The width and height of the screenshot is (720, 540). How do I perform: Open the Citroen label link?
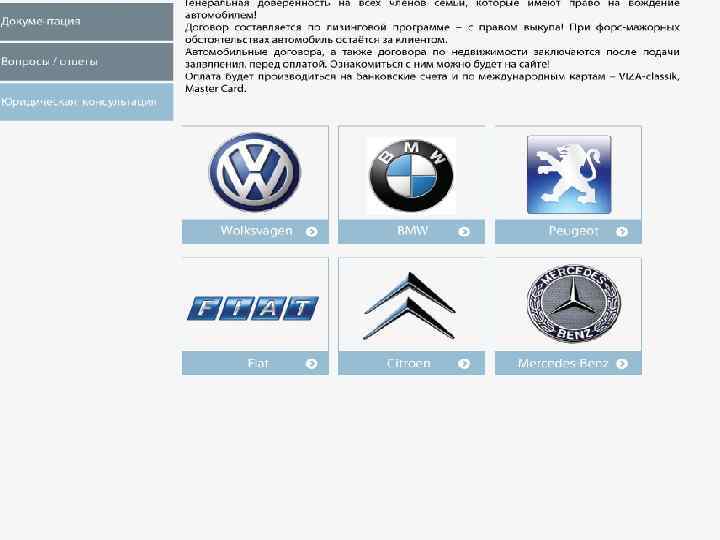click(x=409, y=364)
